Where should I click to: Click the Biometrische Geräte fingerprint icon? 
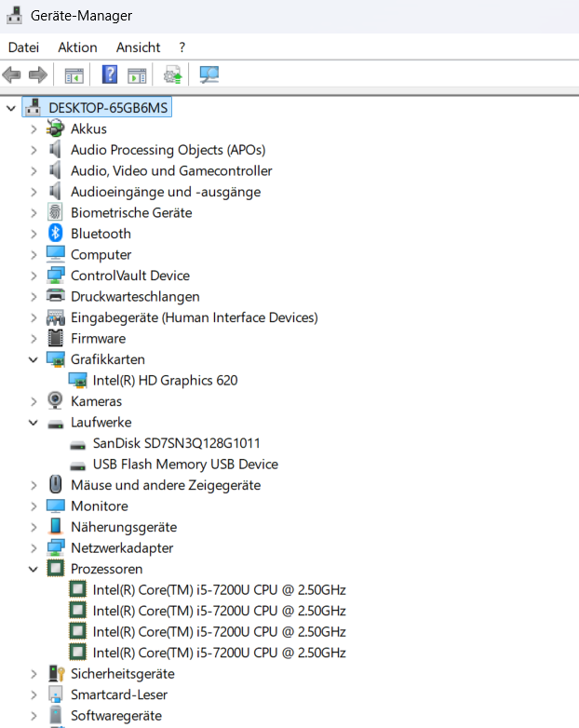55,212
